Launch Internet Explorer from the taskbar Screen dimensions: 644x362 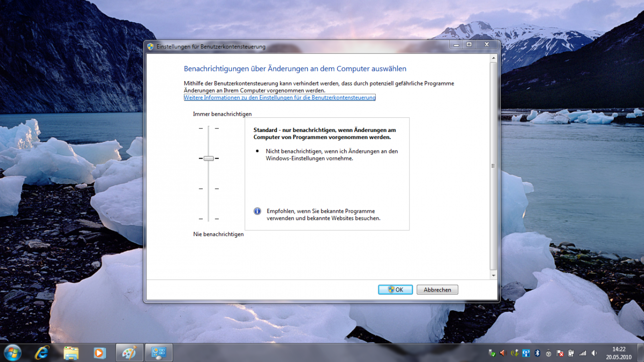[x=42, y=352]
